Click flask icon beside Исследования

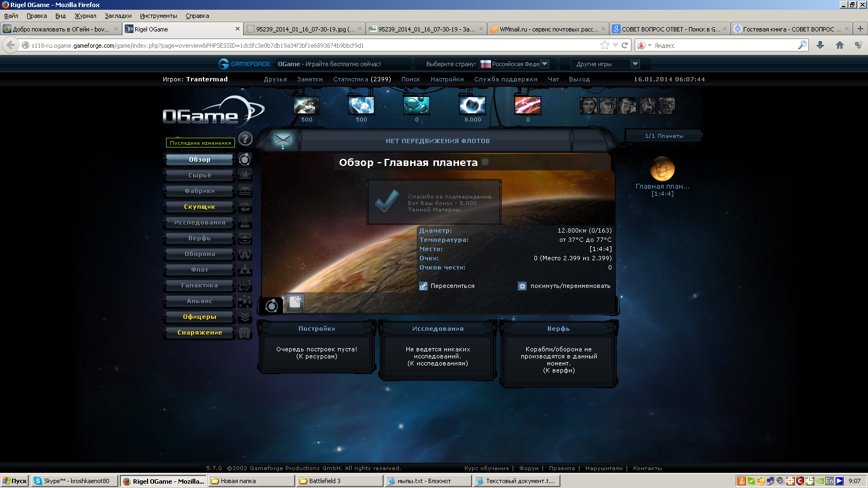pyautogui.click(x=245, y=222)
